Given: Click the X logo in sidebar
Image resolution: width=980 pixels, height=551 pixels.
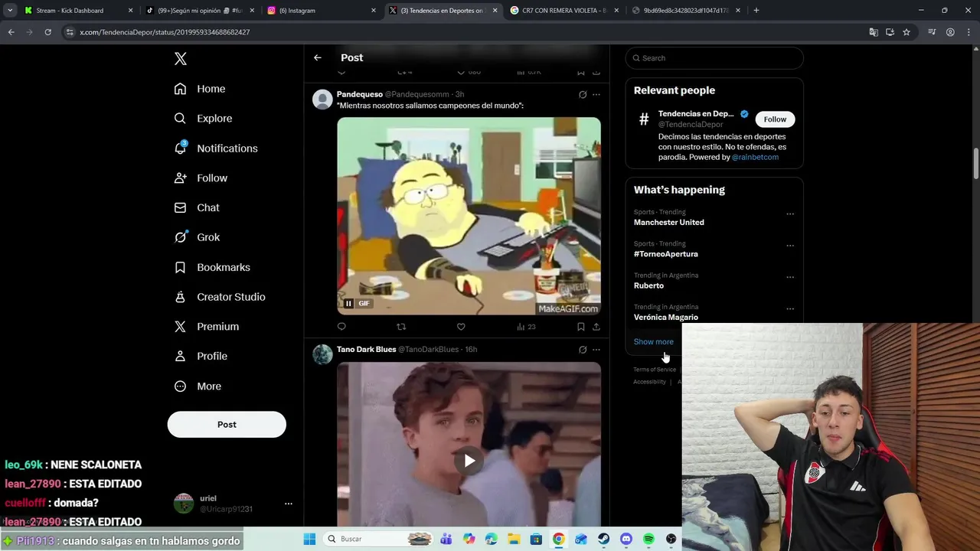Looking at the screenshot, I should pos(180,59).
